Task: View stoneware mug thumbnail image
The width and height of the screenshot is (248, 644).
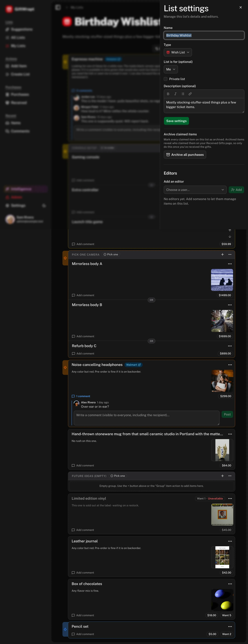Action: pyautogui.click(x=222, y=450)
